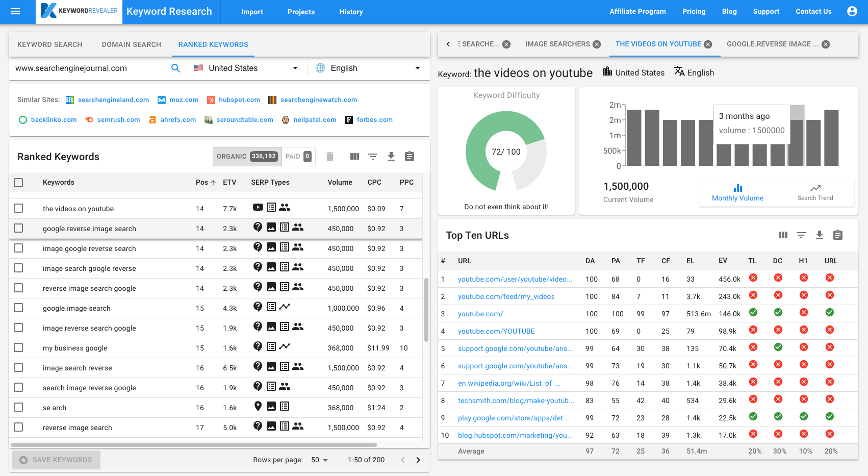The height and width of the screenshot is (476, 868).
Task: Open the United States country dropdown
Action: (246, 68)
